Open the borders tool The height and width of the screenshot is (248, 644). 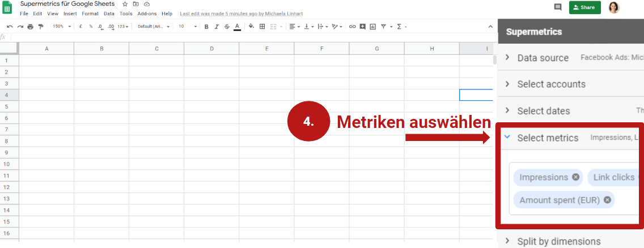[x=262, y=27]
